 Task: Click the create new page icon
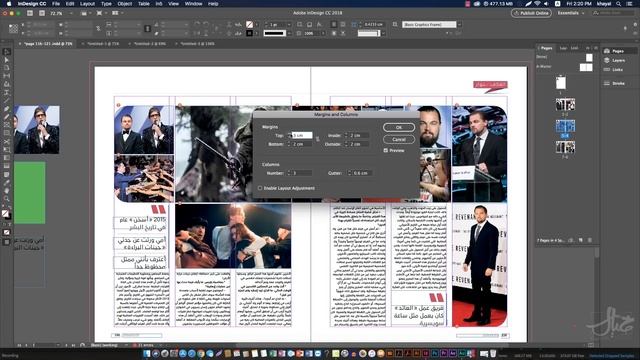[581, 240]
